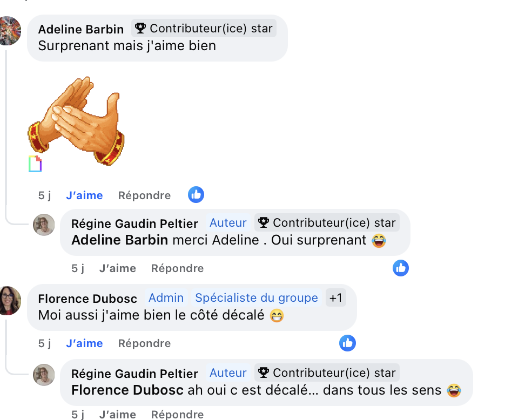The image size is (525, 420).
Task: Toggle J'aime on Florence Dubosc's comment
Action: pyautogui.click(x=84, y=343)
